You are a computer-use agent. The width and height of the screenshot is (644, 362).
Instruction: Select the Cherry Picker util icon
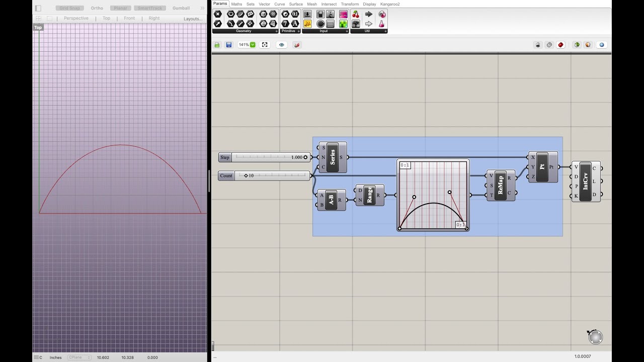coord(356,14)
